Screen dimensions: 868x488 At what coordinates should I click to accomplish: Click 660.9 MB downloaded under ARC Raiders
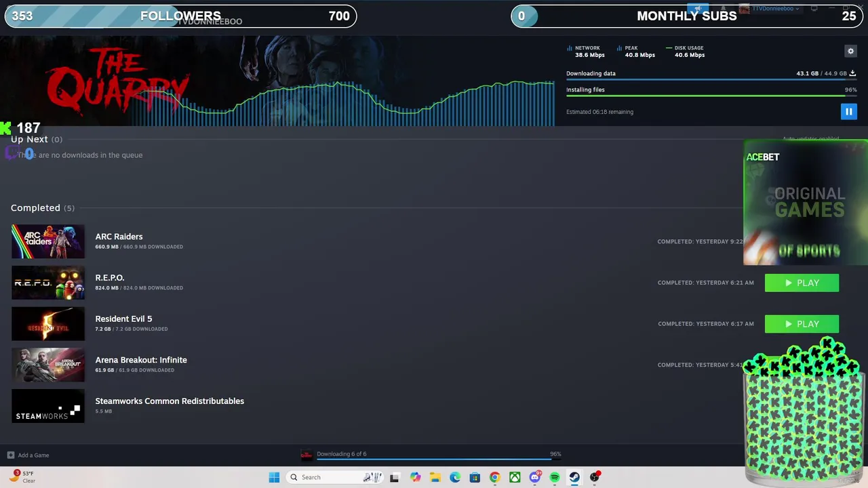[x=139, y=247]
